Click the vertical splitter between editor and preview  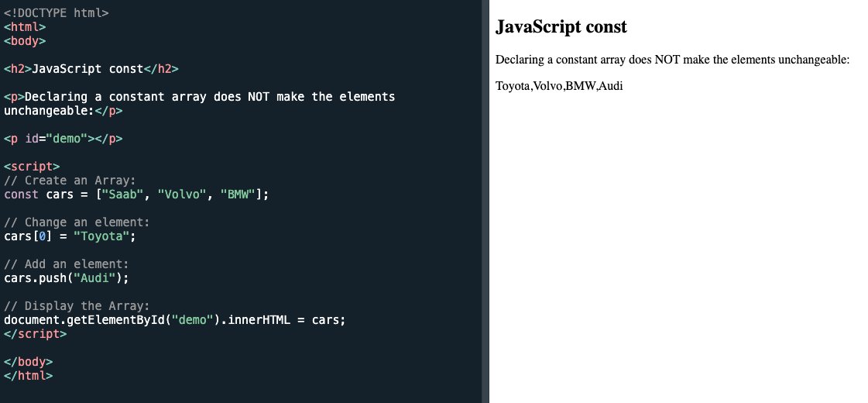[485, 201]
